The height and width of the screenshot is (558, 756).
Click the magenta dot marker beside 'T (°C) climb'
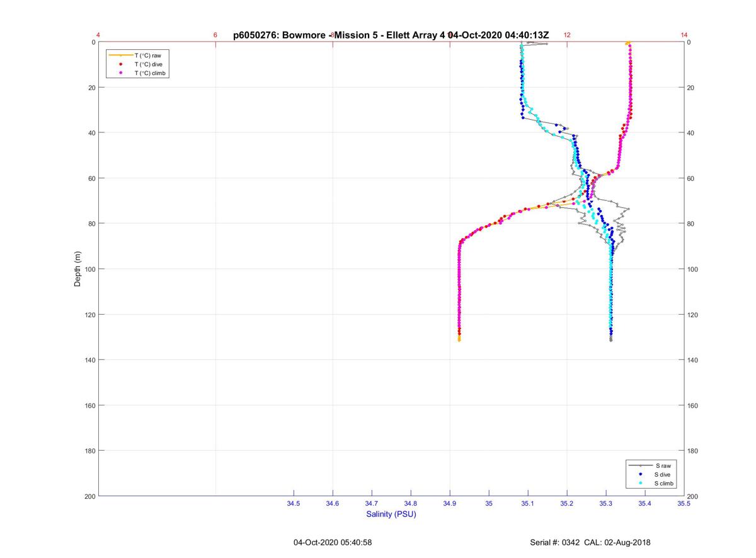point(120,73)
